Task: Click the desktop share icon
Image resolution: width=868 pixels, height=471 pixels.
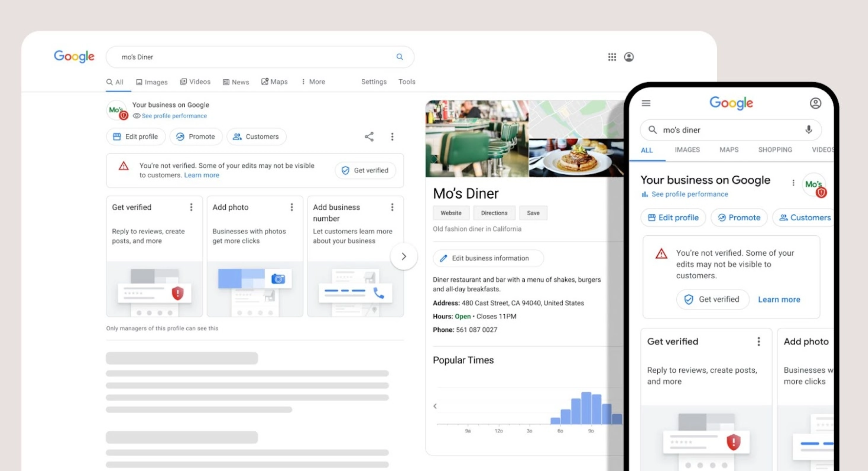Action: click(x=369, y=136)
